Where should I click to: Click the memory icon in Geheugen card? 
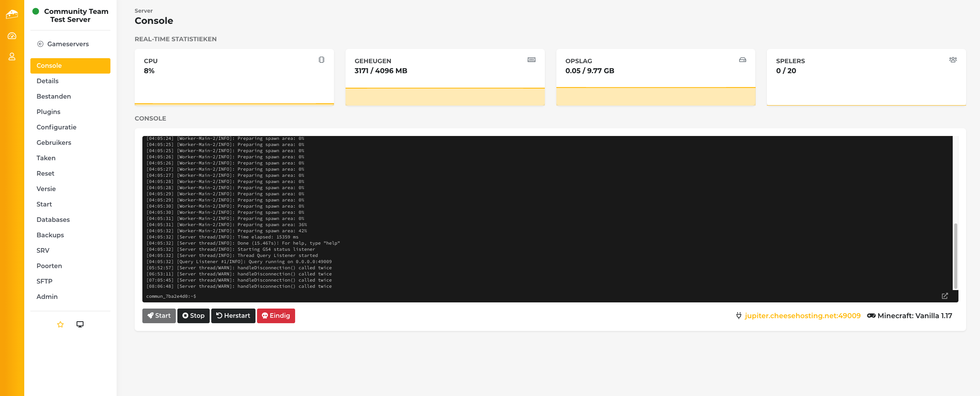coord(531,60)
